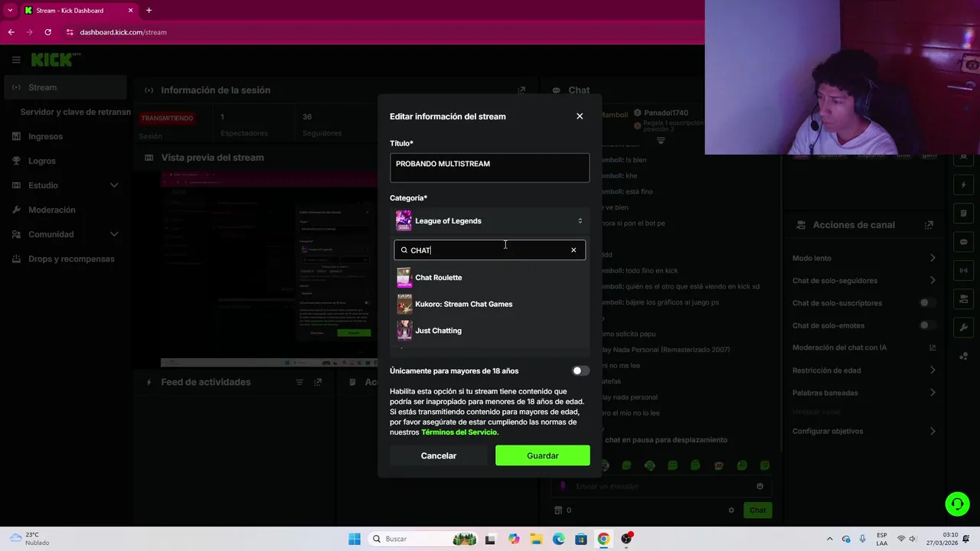Toggle Chat de solo-emotes
This screenshot has height=551, width=980.
(927, 325)
